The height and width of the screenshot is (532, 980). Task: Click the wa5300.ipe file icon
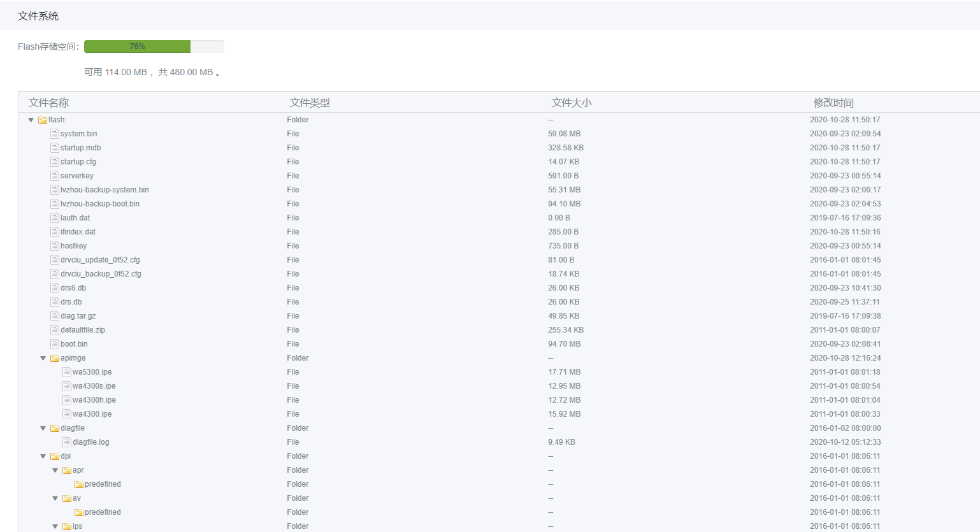67,372
